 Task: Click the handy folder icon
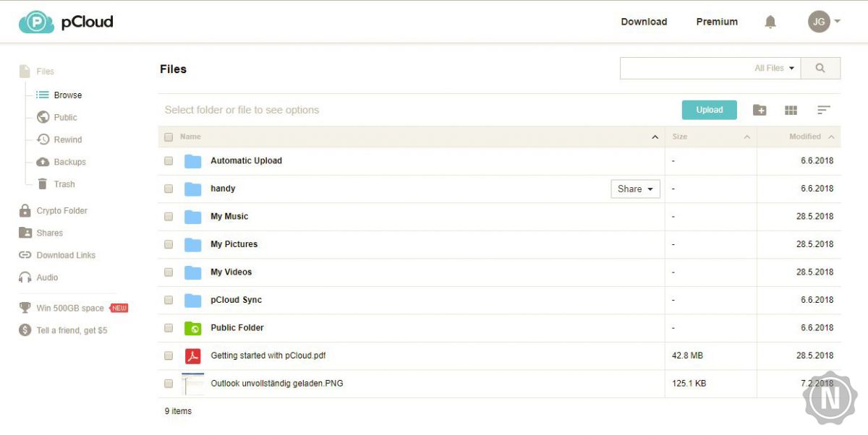[192, 189]
